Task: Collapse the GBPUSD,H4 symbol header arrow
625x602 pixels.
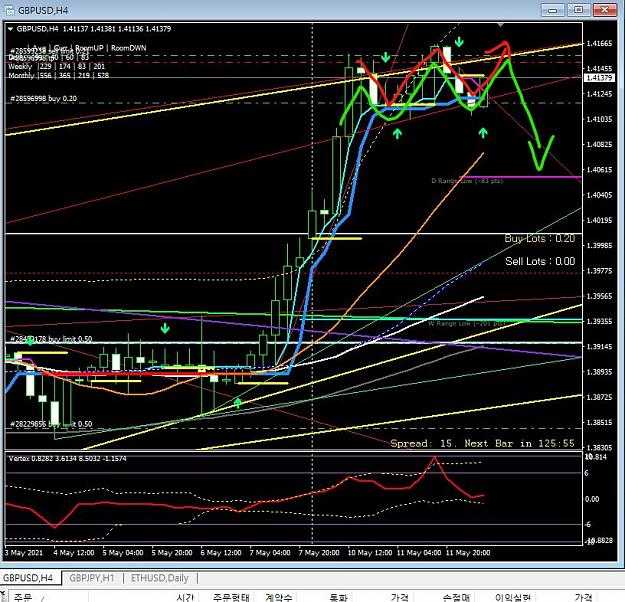Action: (11, 29)
